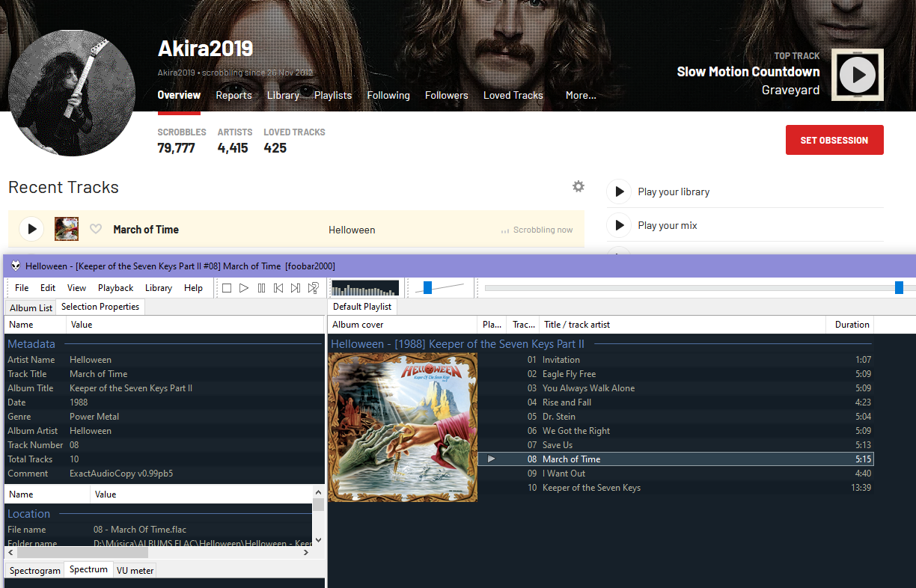Click the Title / track artist column header
Image resolution: width=916 pixels, height=588 pixels.
(683, 325)
